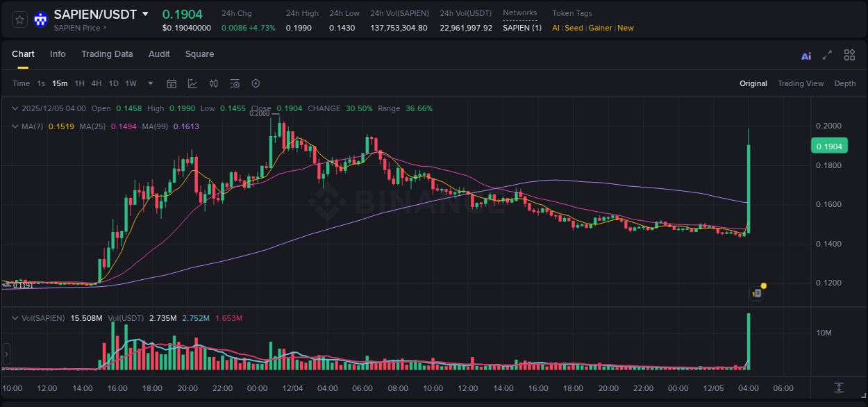Toggle the favorite star for SAPIEN/USDT

click(x=19, y=19)
